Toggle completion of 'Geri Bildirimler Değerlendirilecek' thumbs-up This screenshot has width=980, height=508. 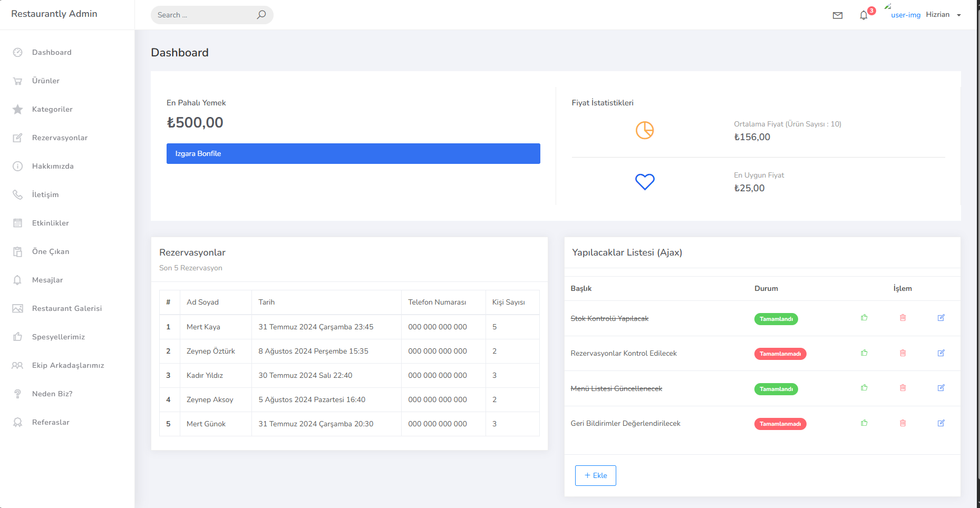[864, 423]
